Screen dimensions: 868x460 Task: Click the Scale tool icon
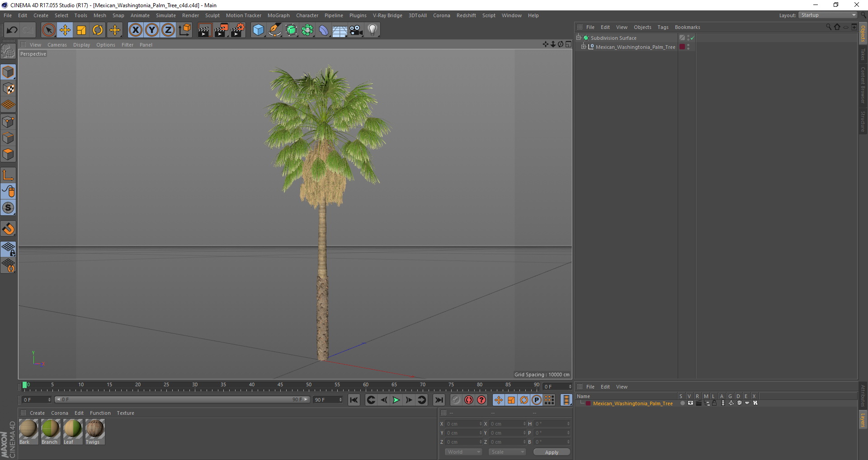tap(81, 30)
